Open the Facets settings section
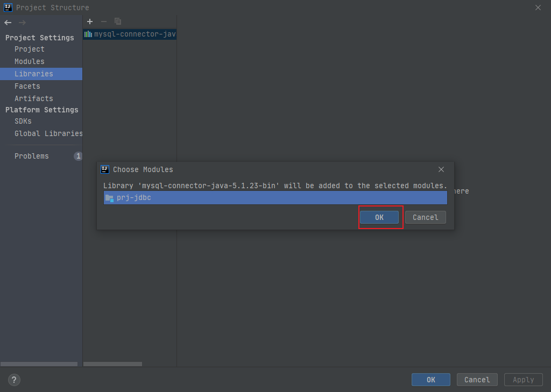Viewport: 551px width, 392px height. [x=27, y=86]
